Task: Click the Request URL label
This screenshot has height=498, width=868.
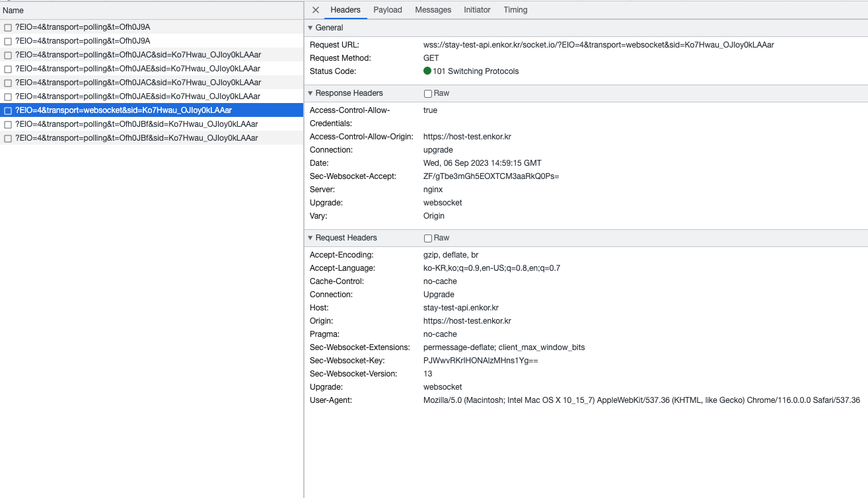Action: [334, 45]
